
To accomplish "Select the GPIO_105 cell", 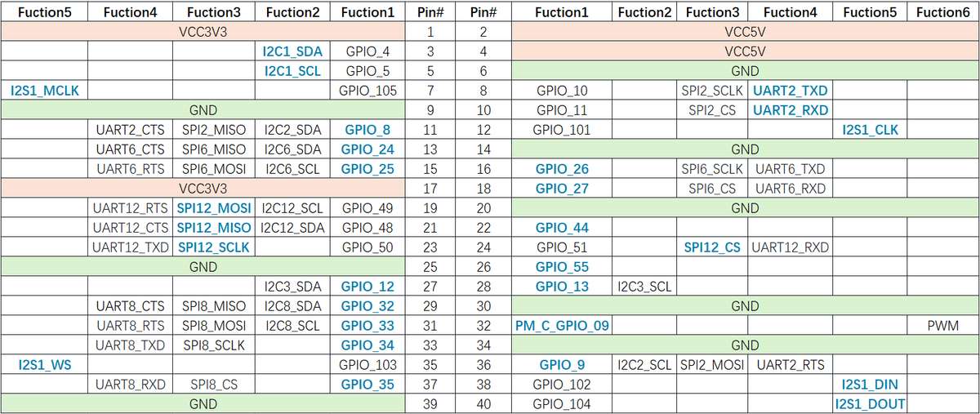I will pos(367,91).
